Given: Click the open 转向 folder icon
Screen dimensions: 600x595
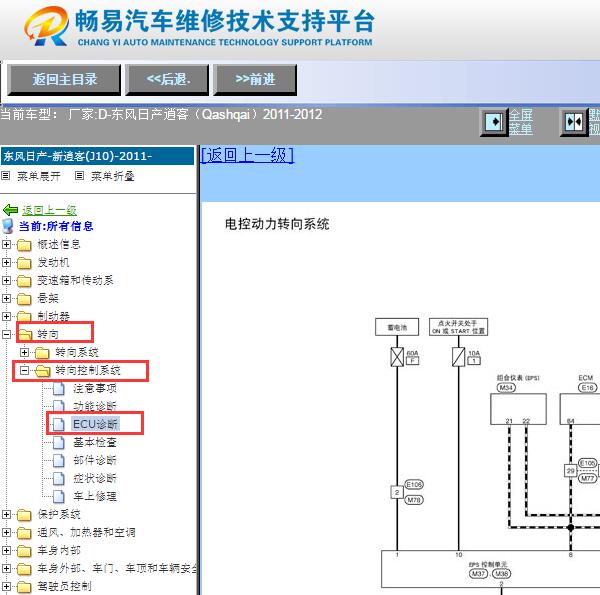Looking at the screenshot, I should tap(25, 334).
